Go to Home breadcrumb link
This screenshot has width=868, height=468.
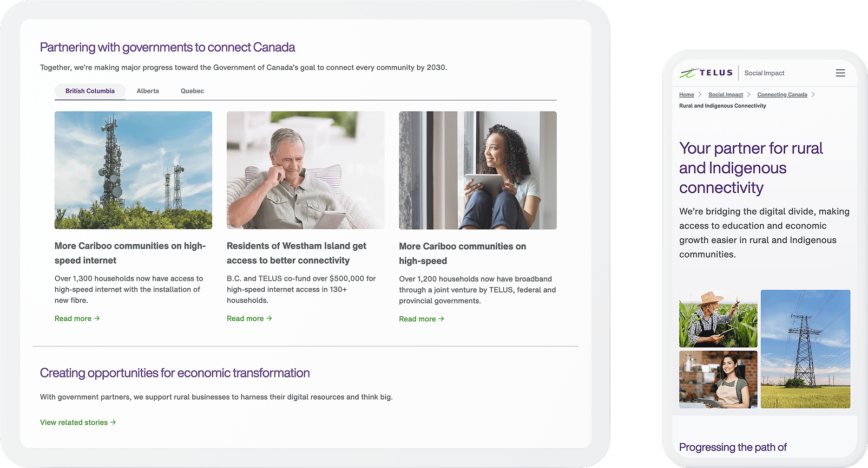(687, 94)
